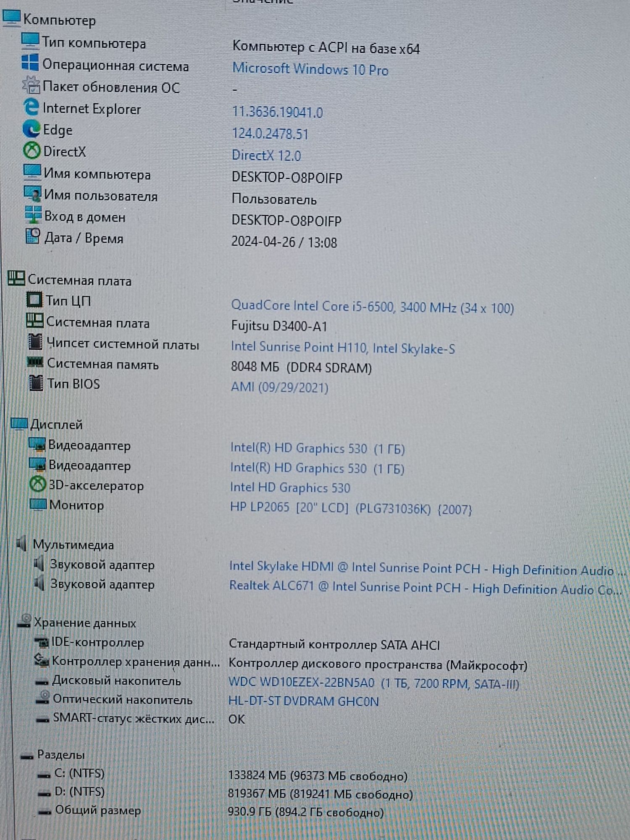Select the Контроллер хранения данн... row label

[135, 661]
